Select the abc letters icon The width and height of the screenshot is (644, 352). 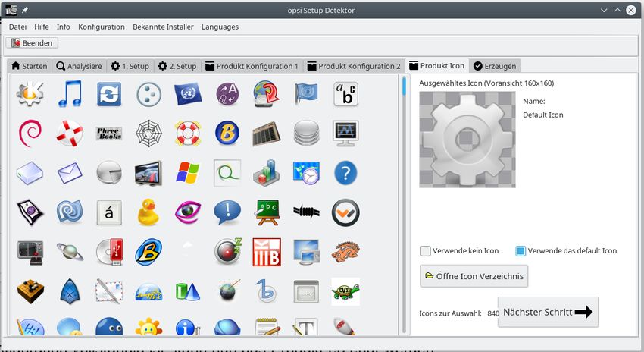(x=345, y=94)
